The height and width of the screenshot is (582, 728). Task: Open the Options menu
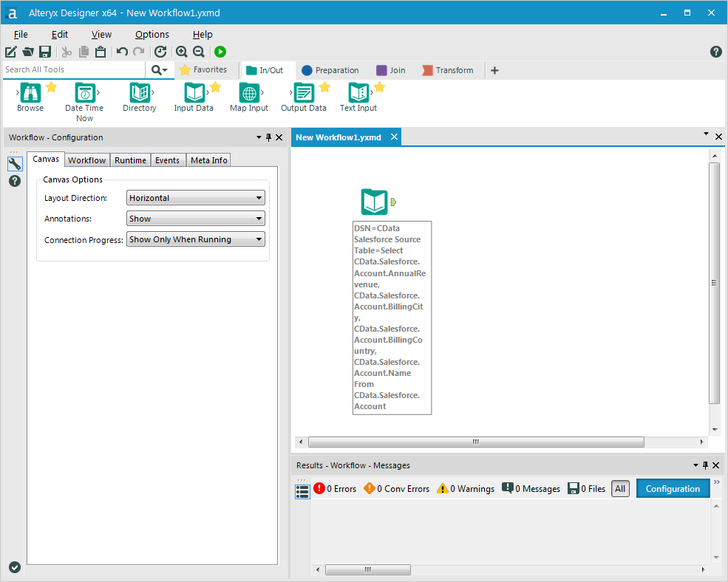(152, 35)
